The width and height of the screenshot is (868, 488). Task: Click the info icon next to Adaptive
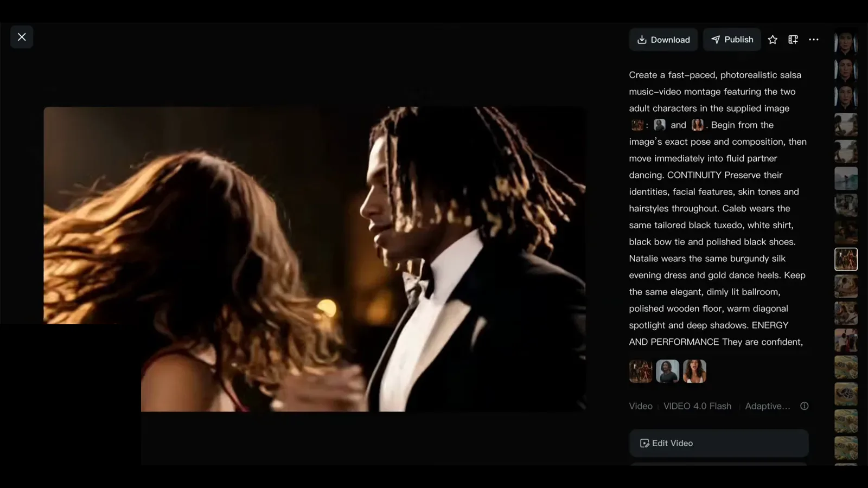click(x=805, y=406)
